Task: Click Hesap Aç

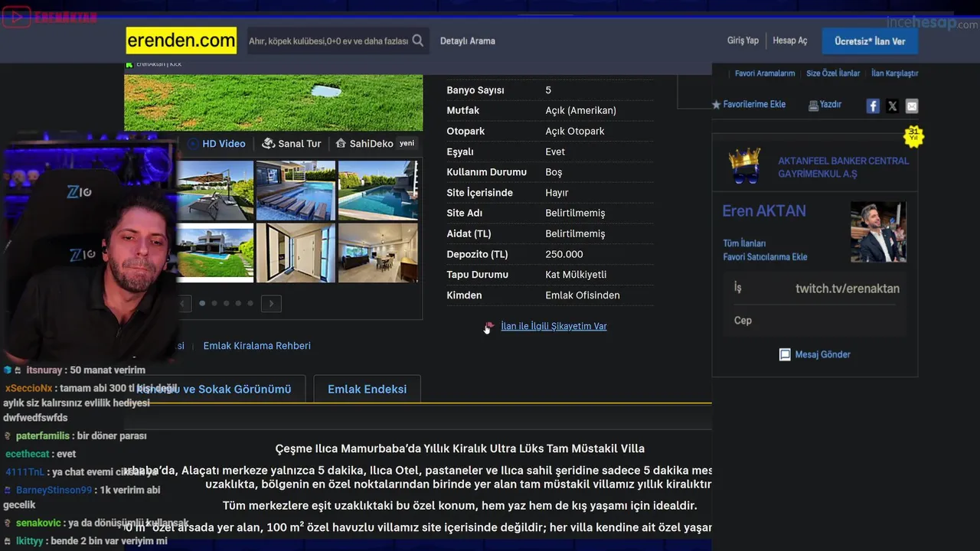Action: coord(790,41)
